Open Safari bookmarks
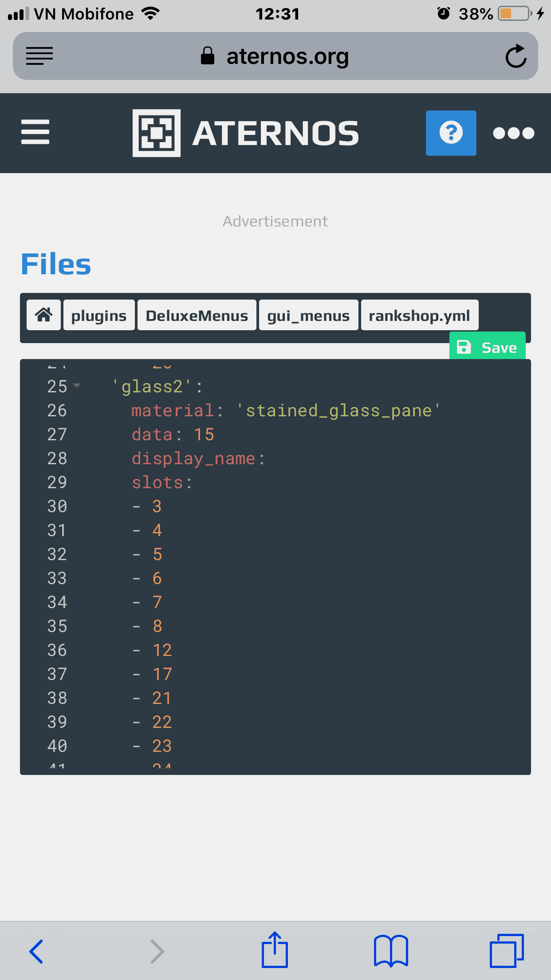Viewport: 551px width, 980px height. point(391,951)
